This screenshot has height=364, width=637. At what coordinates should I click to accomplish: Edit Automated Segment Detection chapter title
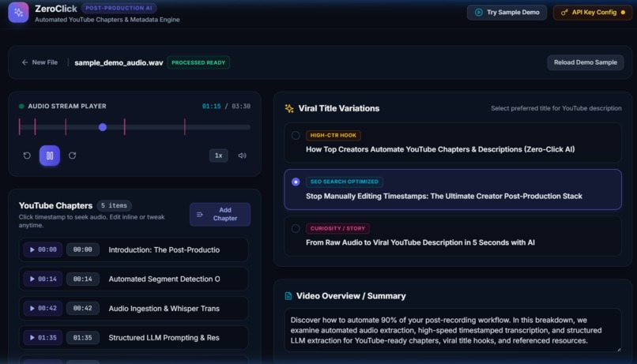click(164, 280)
